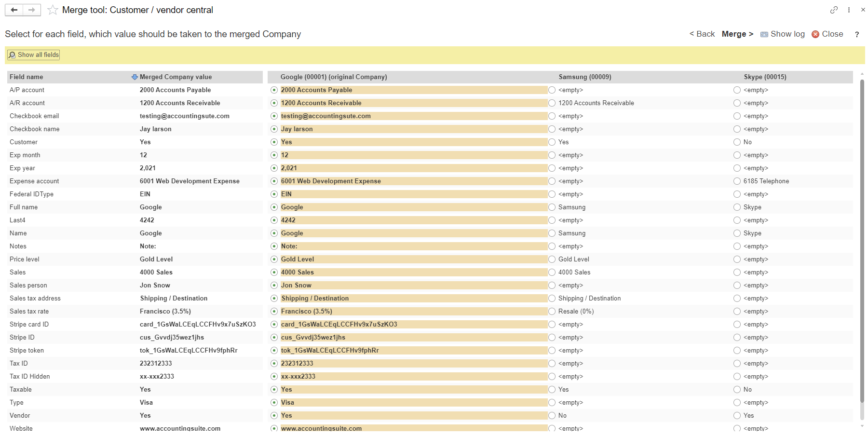This screenshot has width=868, height=436.
Task: Go back with the left arrow button
Action: 14,10
